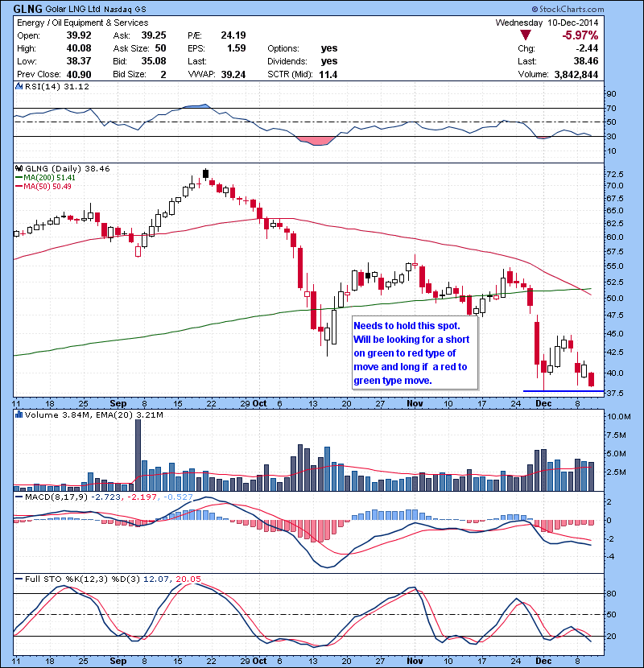
Task: Click the Bid price 35.08
Action: click(x=154, y=61)
